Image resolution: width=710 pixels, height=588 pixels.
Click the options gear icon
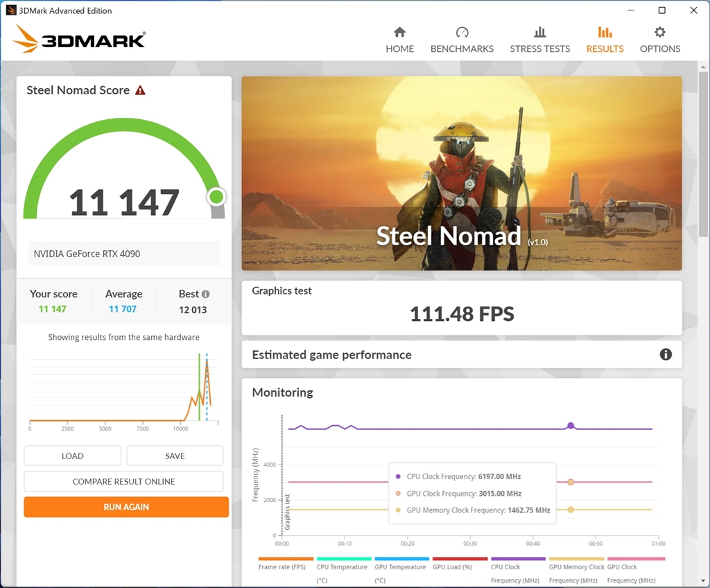click(660, 32)
